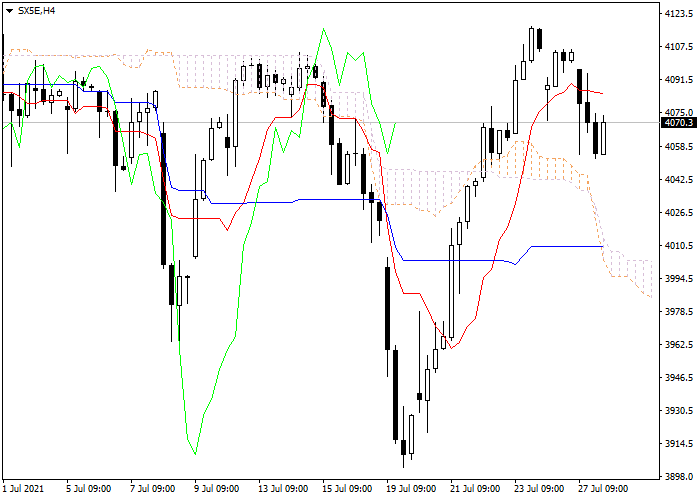Image resolution: width=700 pixels, height=500 pixels.
Task: Click the 9 Jul 09:00 time label
Action: [217, 488]
